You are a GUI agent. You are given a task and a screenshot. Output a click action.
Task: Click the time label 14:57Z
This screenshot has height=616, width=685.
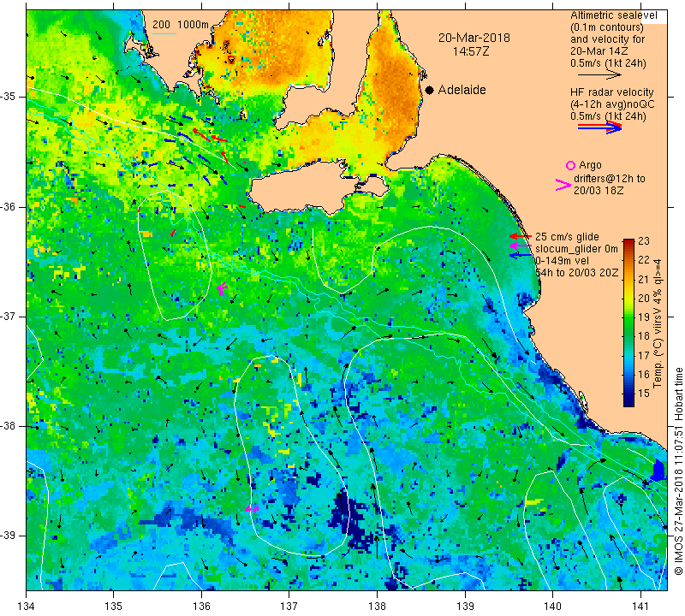point(470,51)
